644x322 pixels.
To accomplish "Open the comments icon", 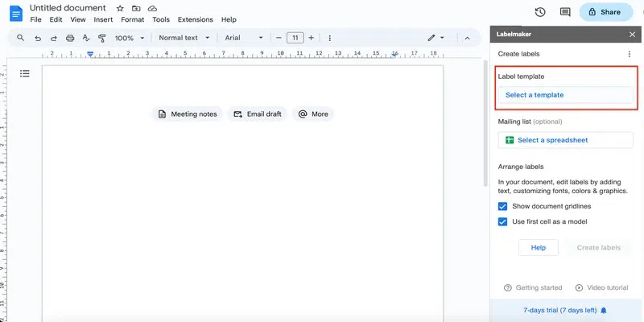I will pyautogui.click(x=565, y=12).
